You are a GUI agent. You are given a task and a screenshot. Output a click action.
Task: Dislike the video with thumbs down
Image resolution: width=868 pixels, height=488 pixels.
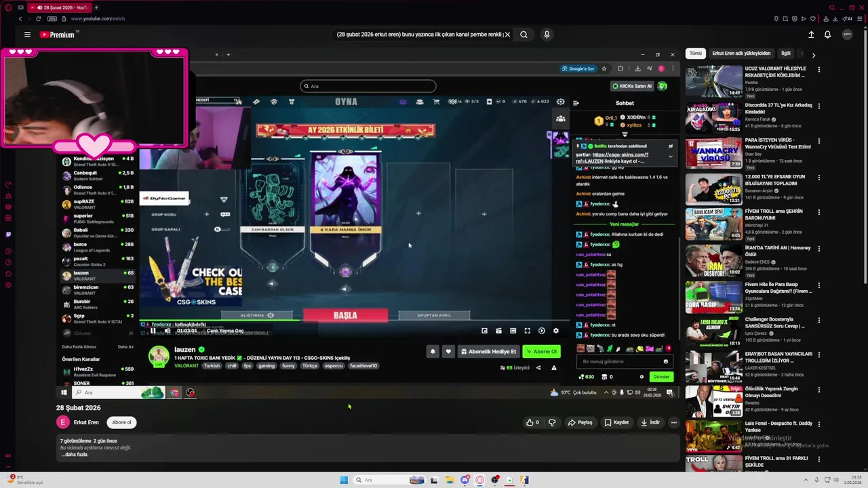[x=552, y=422]
